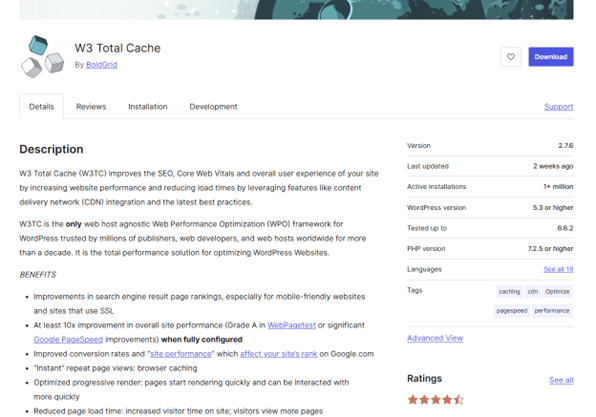The height and width of the screenshot is (417, 596).
Task: Open the Google PageSpeed link
Action: 68,339
